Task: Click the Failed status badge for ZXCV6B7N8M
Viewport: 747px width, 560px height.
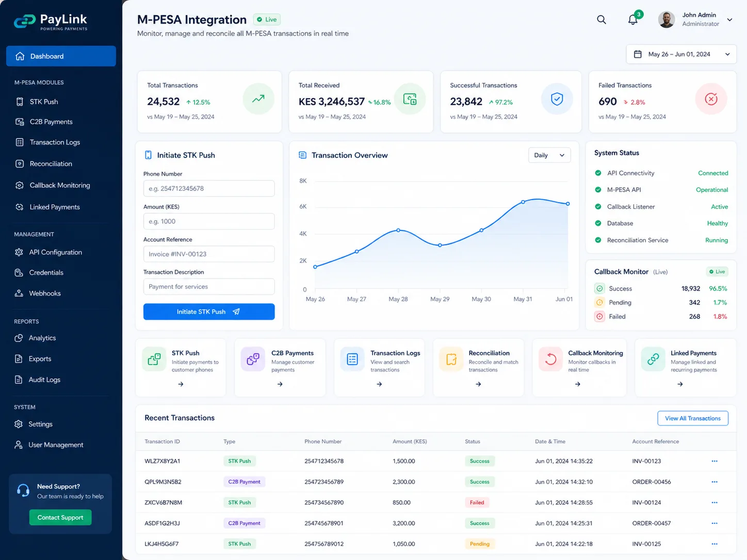Action: (477, 502)
